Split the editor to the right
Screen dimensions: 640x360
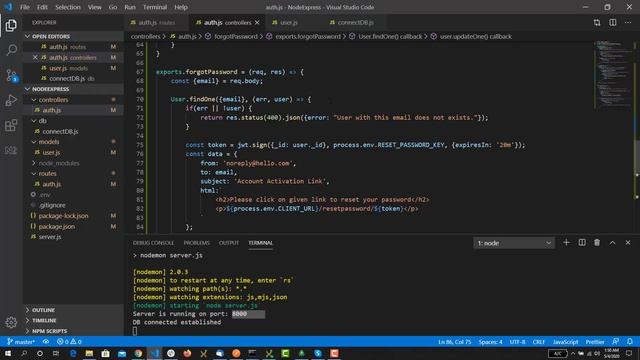[x=613, y=22]
